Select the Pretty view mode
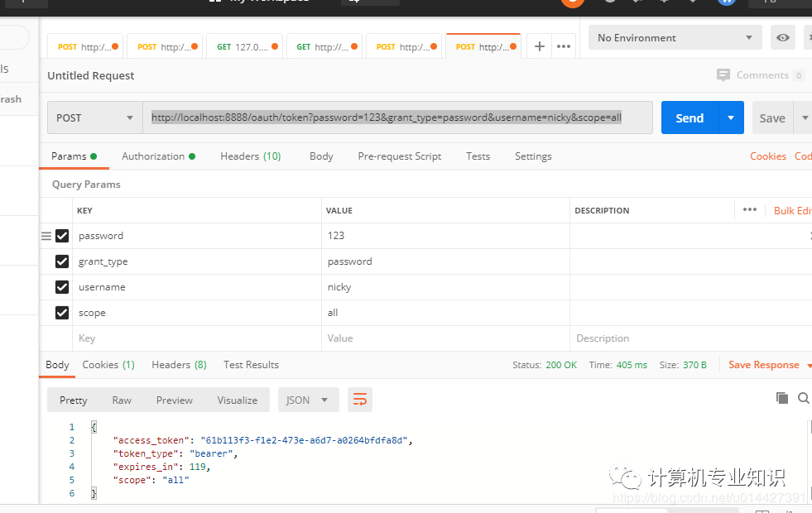812x513 pixels. coord(73,400)
